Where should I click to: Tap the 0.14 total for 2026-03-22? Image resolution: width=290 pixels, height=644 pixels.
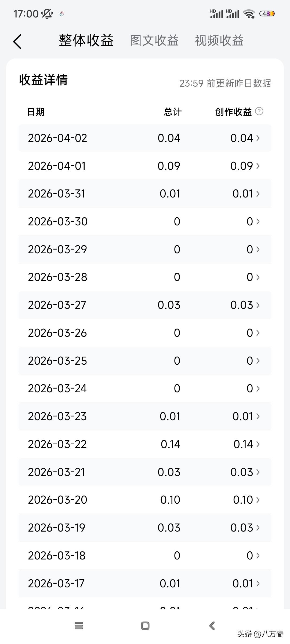coord(170,444)
